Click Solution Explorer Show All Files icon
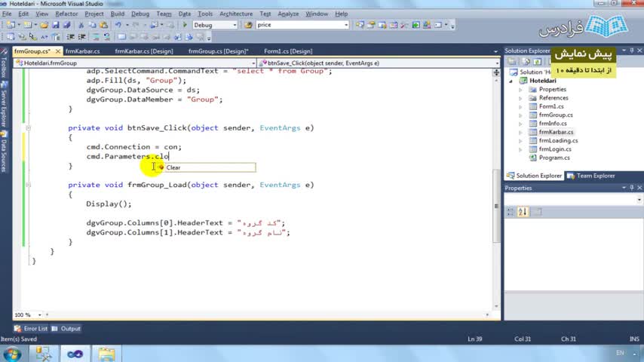This screenshot has width=644, height=362. coord(526,62)
